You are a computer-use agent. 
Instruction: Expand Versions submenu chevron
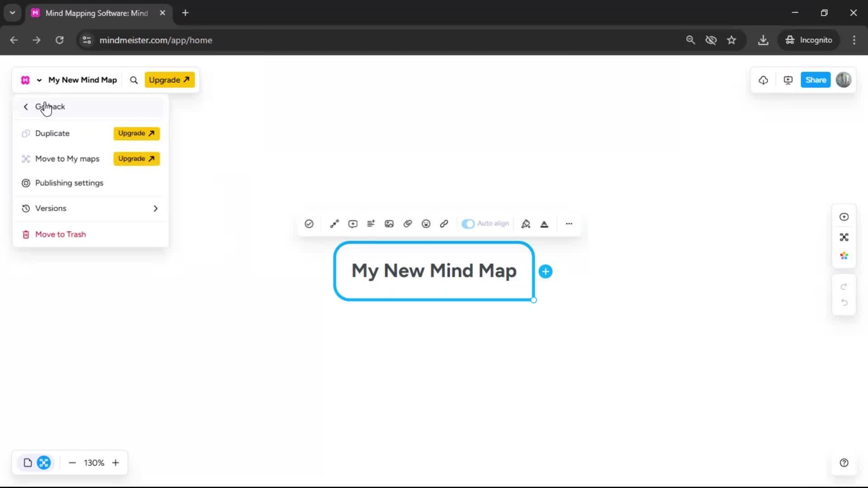click(156, 208)
